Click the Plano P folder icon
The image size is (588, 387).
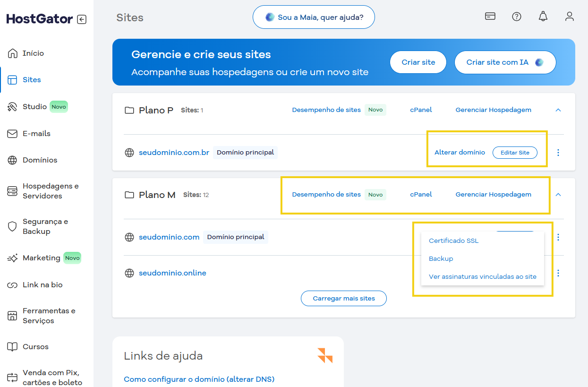click(129, 111)
